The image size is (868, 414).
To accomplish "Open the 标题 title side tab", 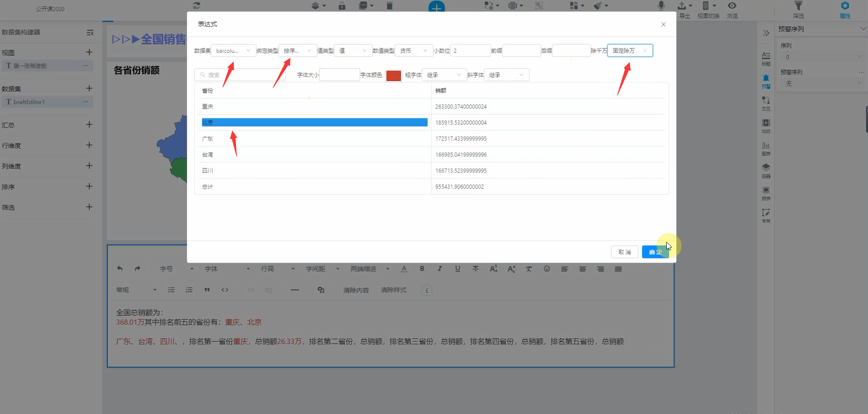I will click(766, 59).
